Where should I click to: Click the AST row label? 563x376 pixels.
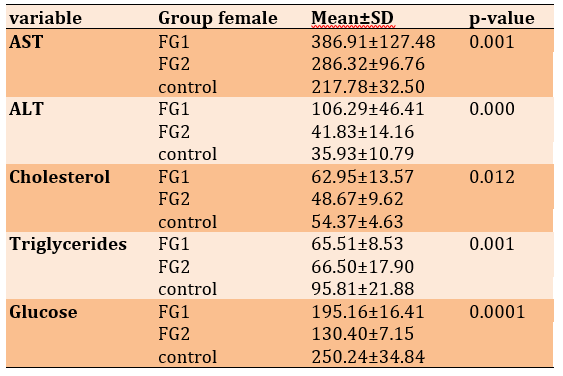[26, 42]
